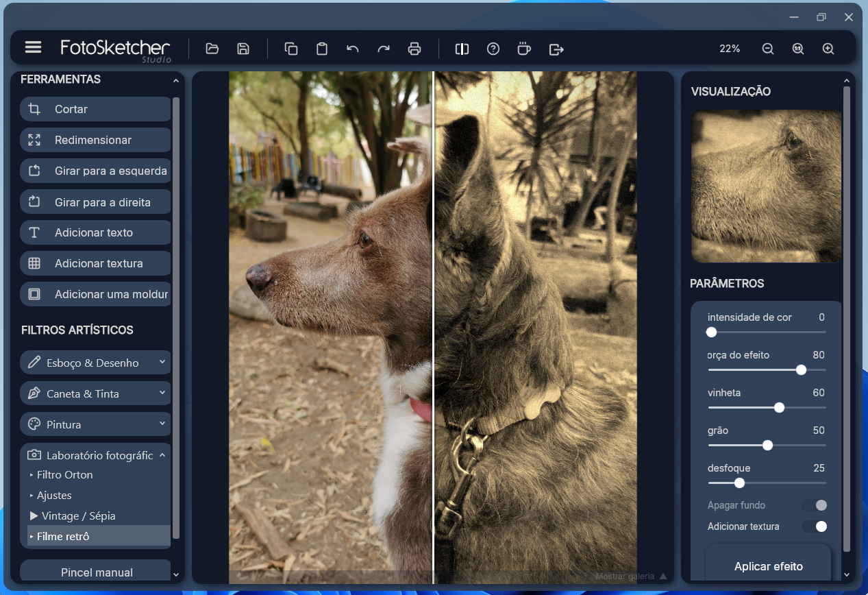Set zoom to actual size 1:1 icon
Image resolution: width=868 pixels, height=595 pixels.
[798, 49]
